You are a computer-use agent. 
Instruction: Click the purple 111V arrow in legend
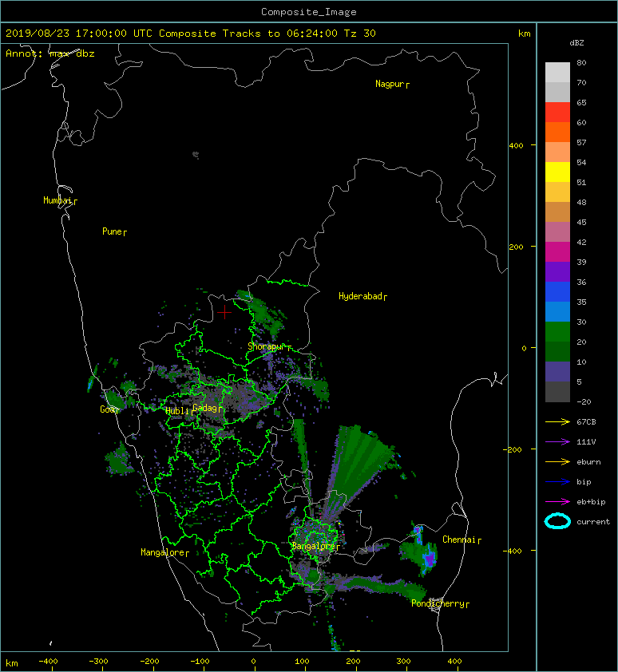[557, 441]
